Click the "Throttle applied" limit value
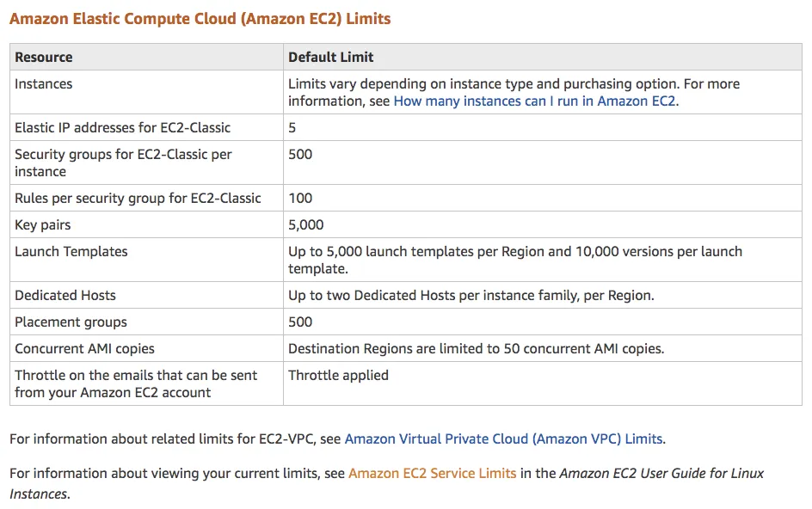812x509 pixels. coord(338,375)
